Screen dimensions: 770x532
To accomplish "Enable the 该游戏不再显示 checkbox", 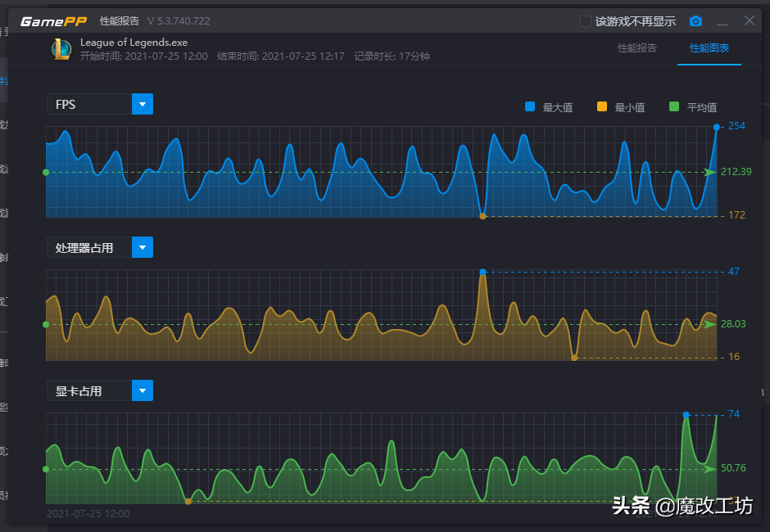I will [586, 21].
